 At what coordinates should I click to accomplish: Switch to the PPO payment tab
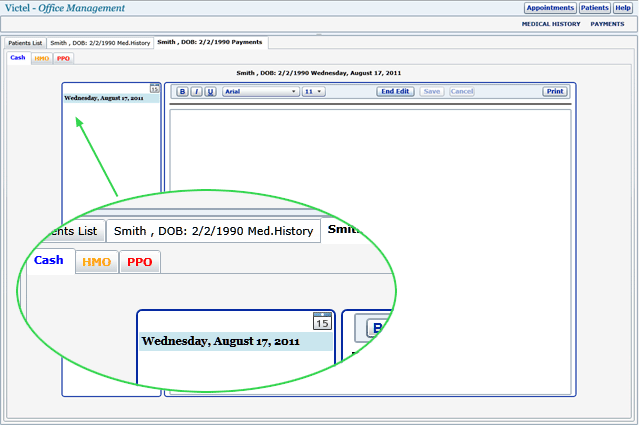pos(63,59)
